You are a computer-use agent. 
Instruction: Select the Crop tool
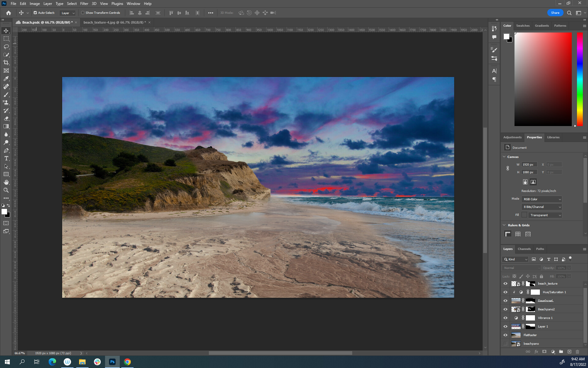[x=6, y=62]
